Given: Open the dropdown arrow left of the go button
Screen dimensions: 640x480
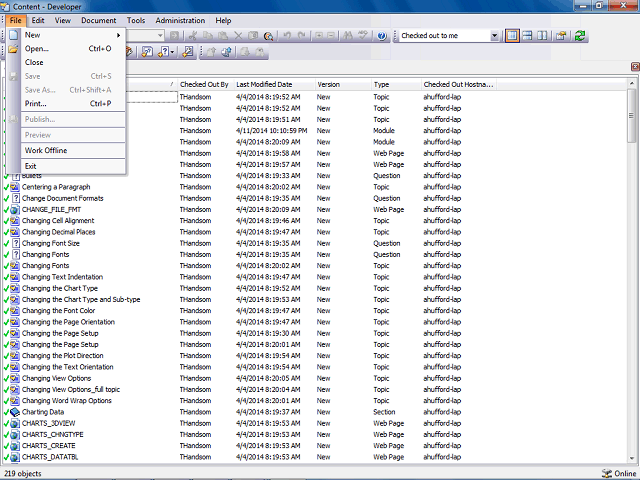Looking at the screenshot, I should coord(160,36).
